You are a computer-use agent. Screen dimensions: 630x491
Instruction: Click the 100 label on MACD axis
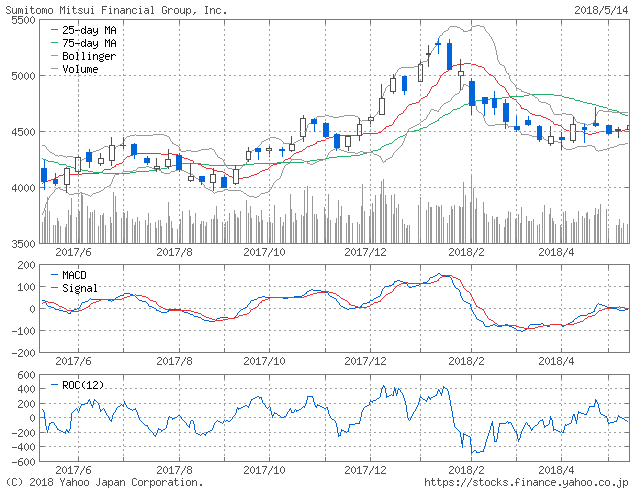coord(24,286)
